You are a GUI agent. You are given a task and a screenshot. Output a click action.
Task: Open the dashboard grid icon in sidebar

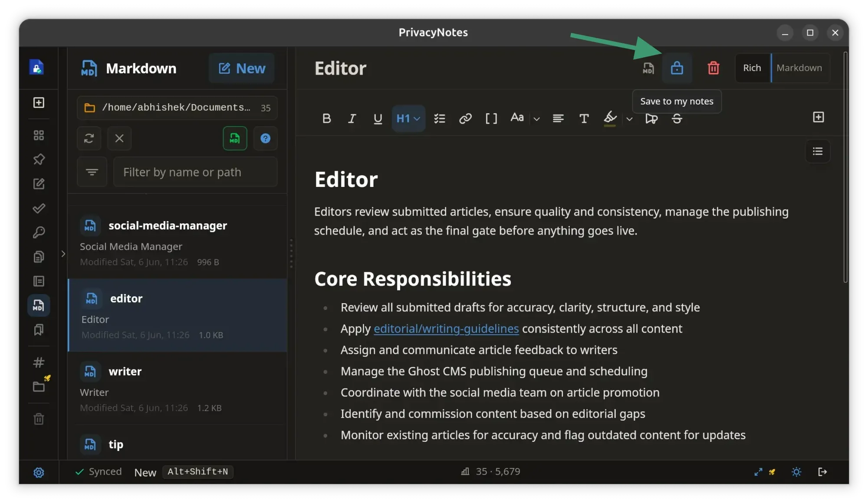point(39,135)
